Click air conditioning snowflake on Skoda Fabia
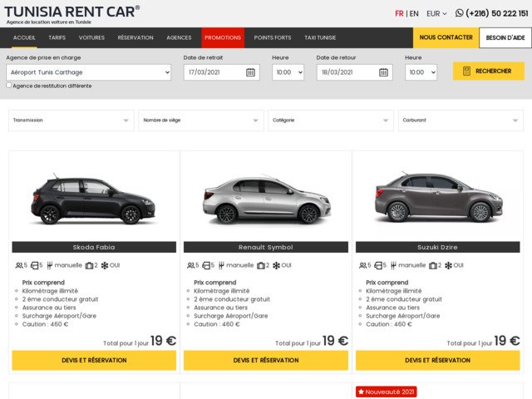The image size is (532, 399). [x=105, y=265]
